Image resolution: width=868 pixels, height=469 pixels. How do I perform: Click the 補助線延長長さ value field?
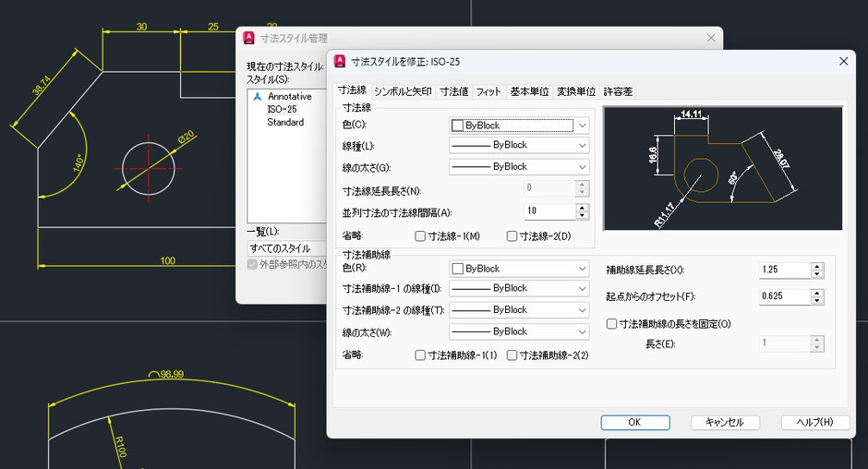785,270
